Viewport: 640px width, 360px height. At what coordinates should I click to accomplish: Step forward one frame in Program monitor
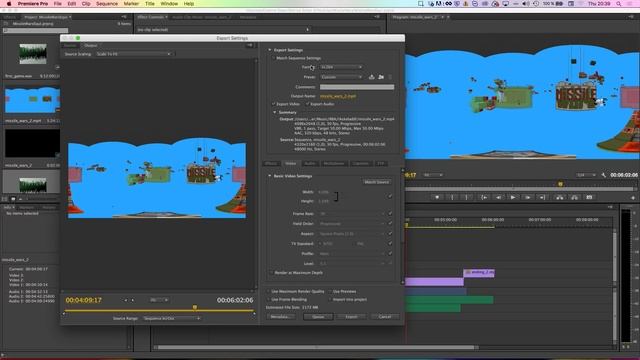tap(528, 198)
